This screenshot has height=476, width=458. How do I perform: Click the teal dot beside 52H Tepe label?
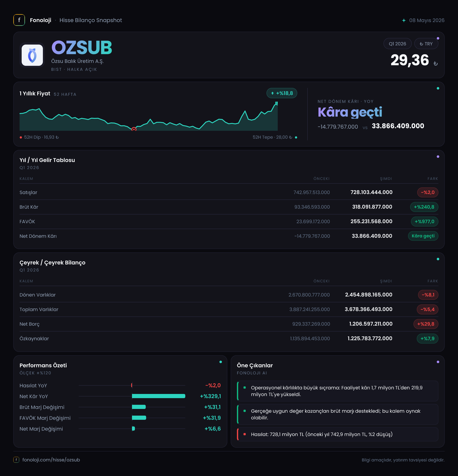pos(296,137)
